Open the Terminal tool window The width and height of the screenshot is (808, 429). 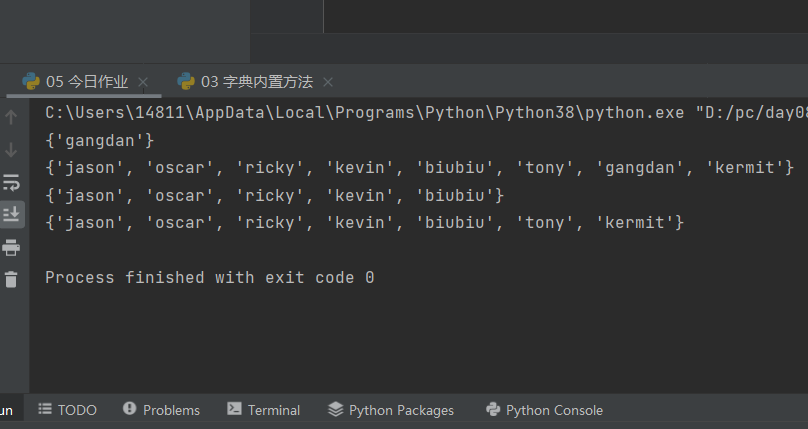[x=263, y=410]
